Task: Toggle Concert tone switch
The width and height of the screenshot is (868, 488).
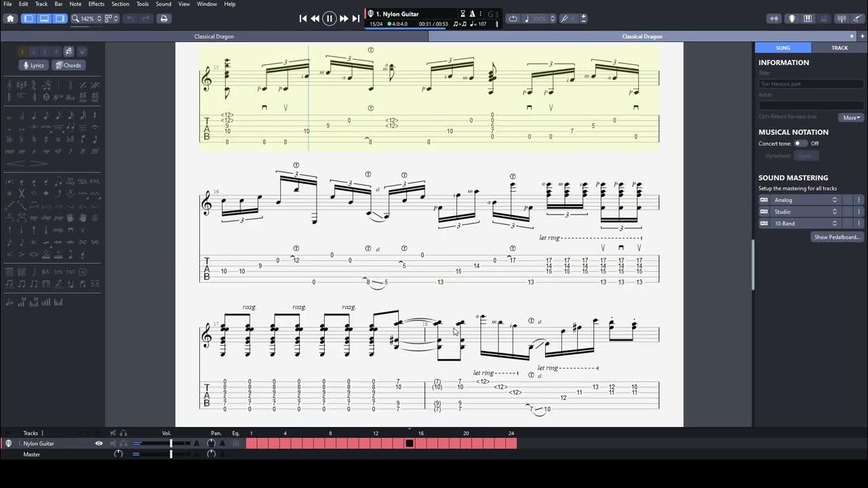Action: [x=801, y=144]
